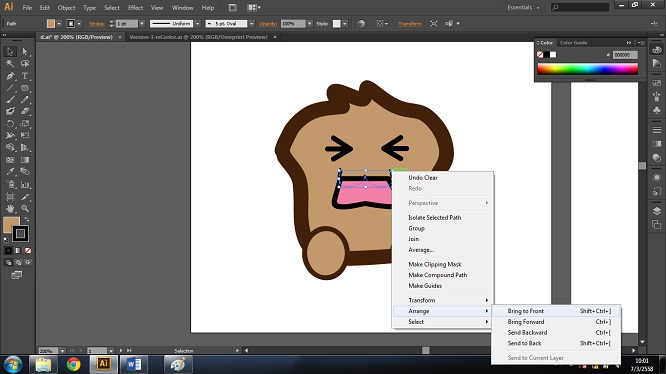Open the Color panel dock icon

[x=657, y=50]
